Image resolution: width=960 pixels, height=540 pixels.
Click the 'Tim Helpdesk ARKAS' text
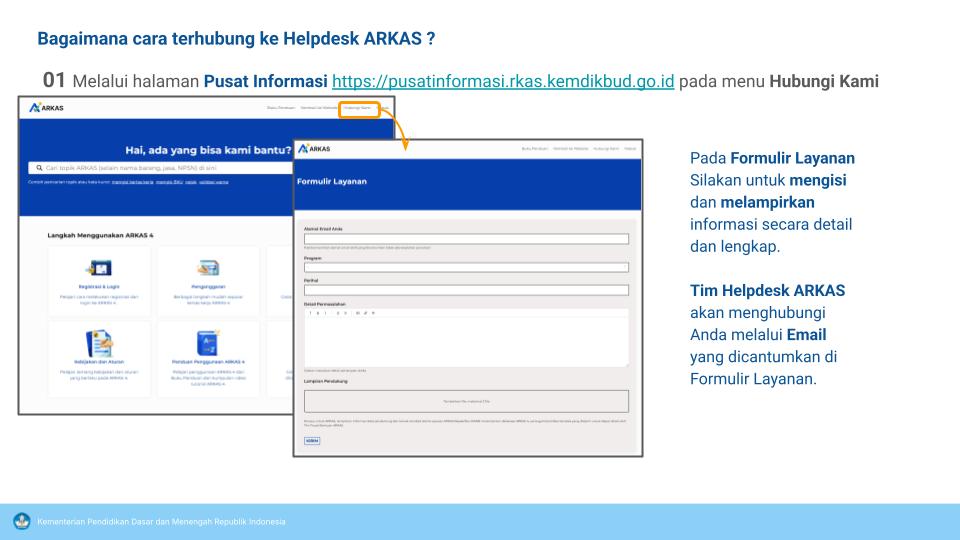(767, 290)
